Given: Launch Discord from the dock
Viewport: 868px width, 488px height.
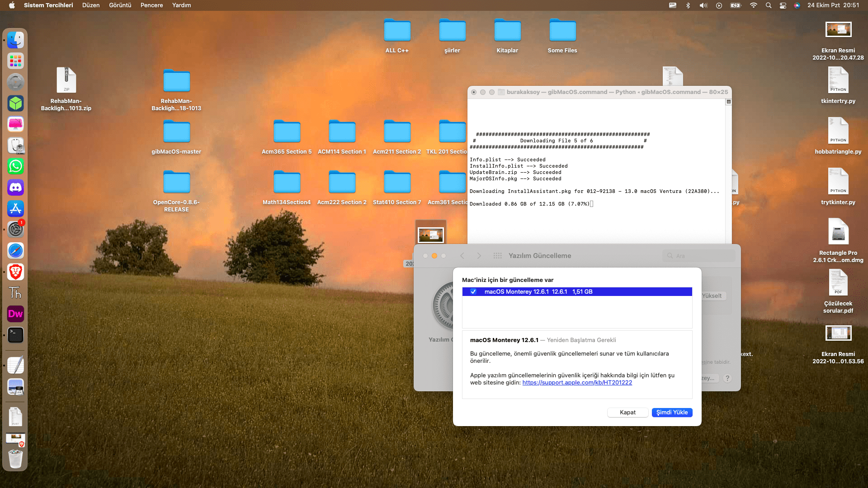Looking at the screenshot, I should pyautogui.click(x=15, y=188).
